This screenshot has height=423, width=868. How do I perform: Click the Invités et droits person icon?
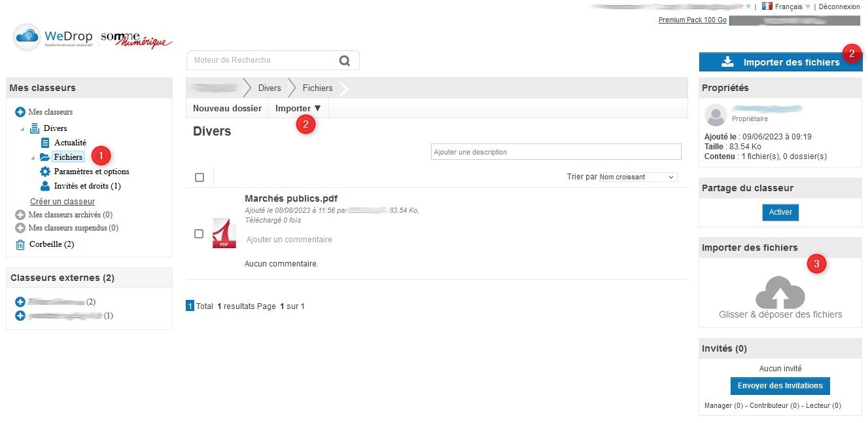click(45, 186)
